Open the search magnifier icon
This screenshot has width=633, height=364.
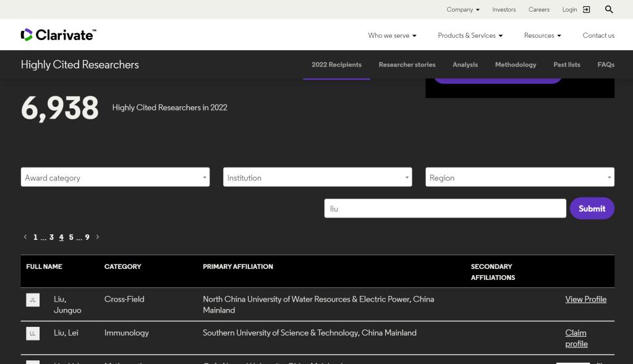(609, 9)
